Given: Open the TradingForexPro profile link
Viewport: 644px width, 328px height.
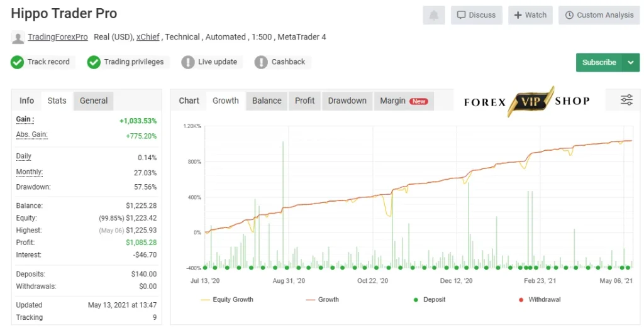Looking at the screenshot, I should (x=58, y=37).
